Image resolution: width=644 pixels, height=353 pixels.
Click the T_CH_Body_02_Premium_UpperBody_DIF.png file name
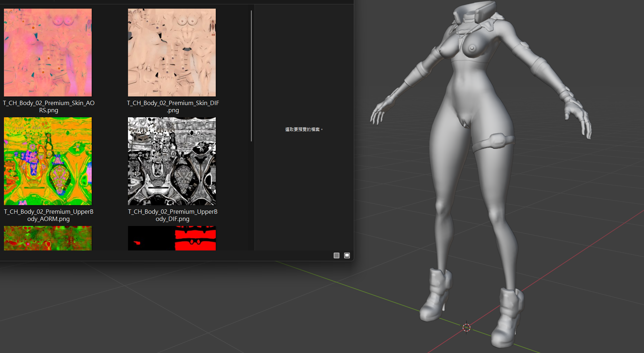pyautogui.click(x=173, y=215)
